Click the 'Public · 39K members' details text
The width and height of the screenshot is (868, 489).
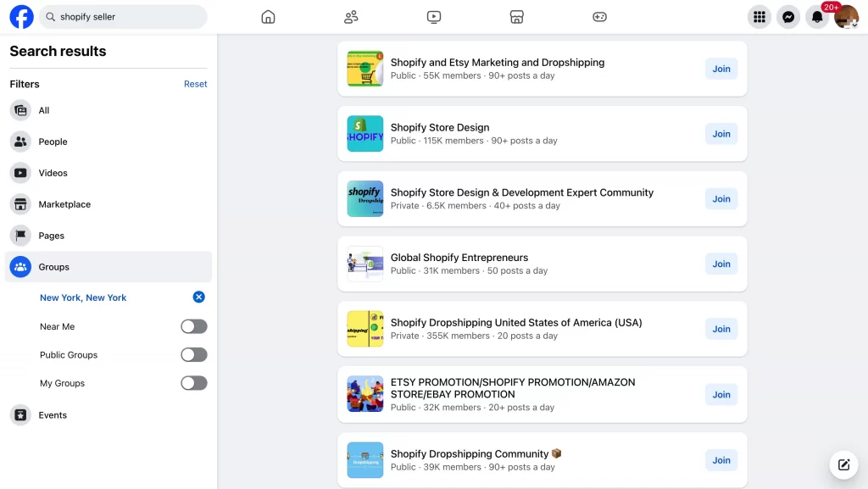click(473, 467)
